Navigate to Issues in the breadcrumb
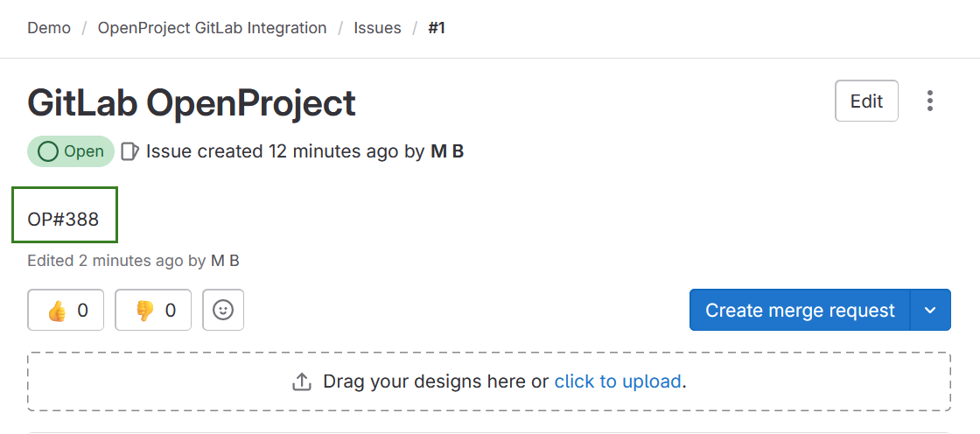Image resolution: width=980 pixels, height=434 pixels. [x=377, y=28]
